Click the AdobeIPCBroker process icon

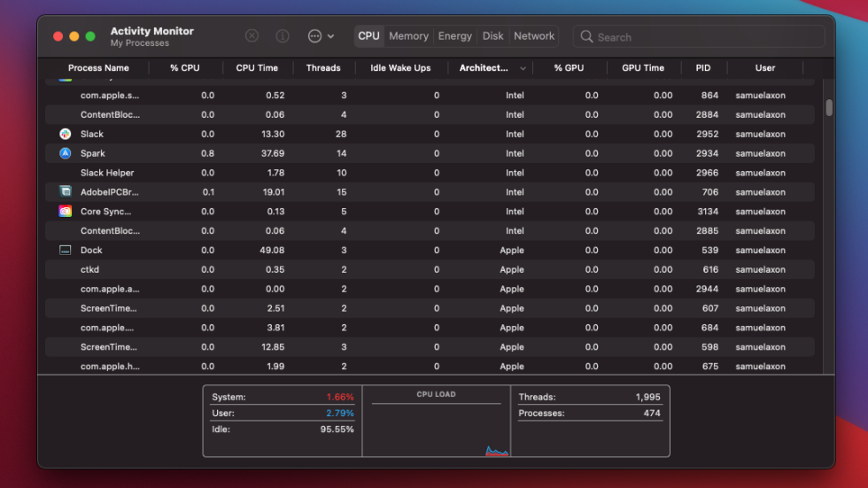click(66, 192)
